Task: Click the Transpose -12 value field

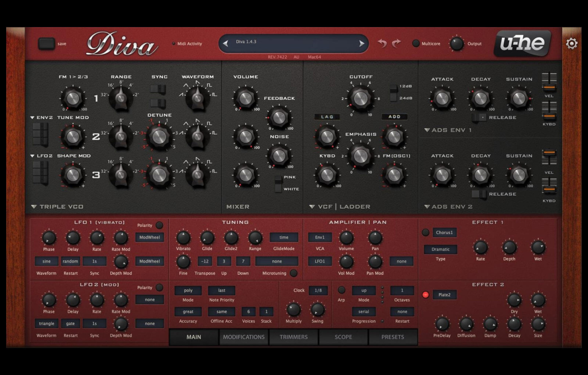Action: pyautogui.click(x=205, y=261)
